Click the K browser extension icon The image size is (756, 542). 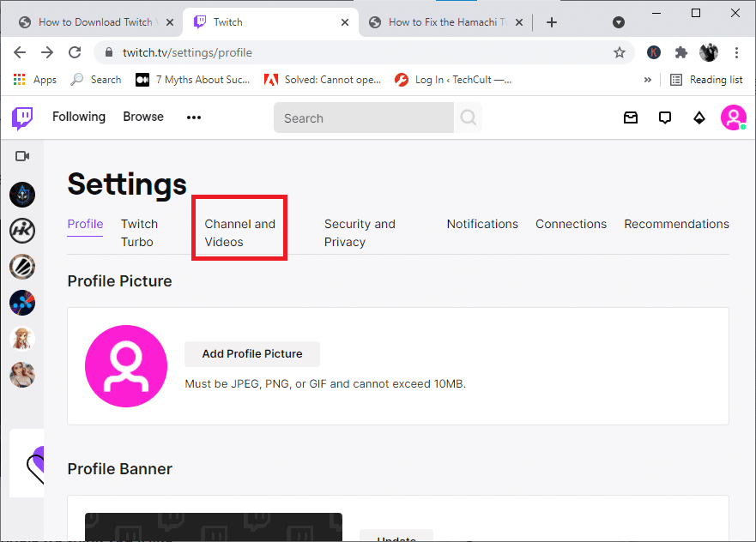654,52
